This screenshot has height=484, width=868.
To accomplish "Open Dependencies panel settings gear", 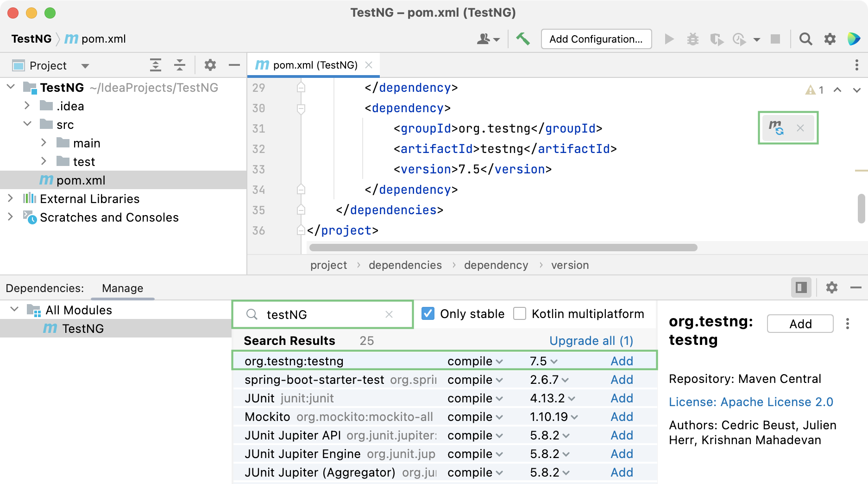I will click(832, 288).
